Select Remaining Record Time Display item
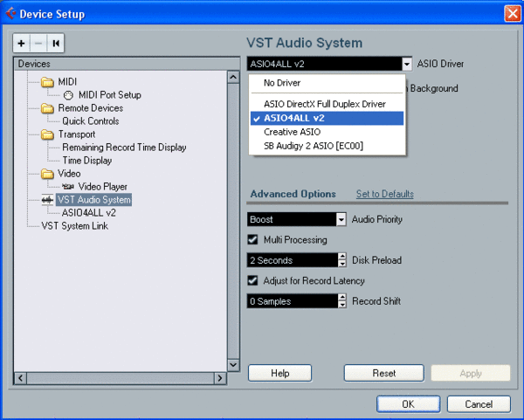The height and width of the screenshot is (420, 524). tap(124, 148)
